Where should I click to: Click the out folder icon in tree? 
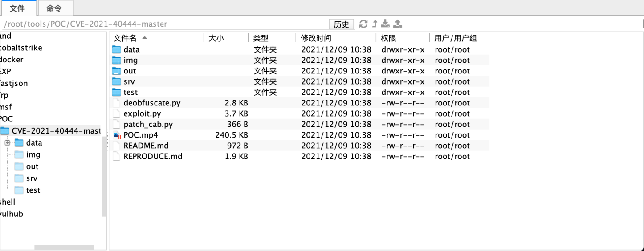(x=19, y=166)
